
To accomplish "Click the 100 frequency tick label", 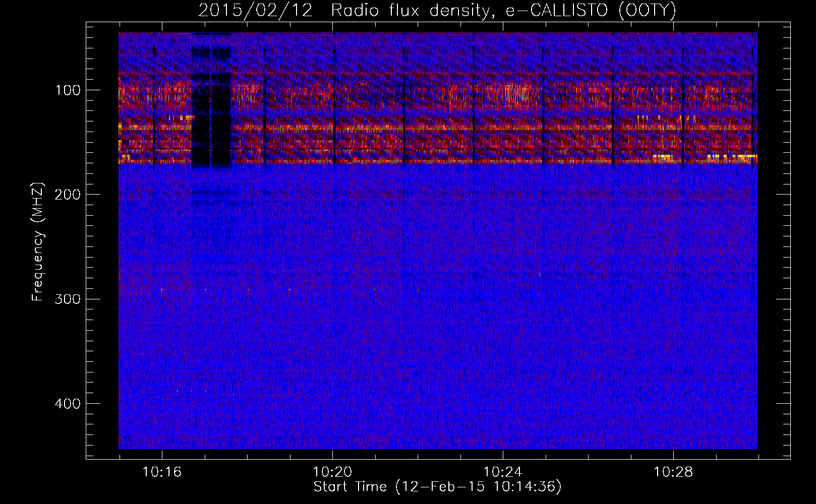I will pyautogui.click(x=68, y=90).
